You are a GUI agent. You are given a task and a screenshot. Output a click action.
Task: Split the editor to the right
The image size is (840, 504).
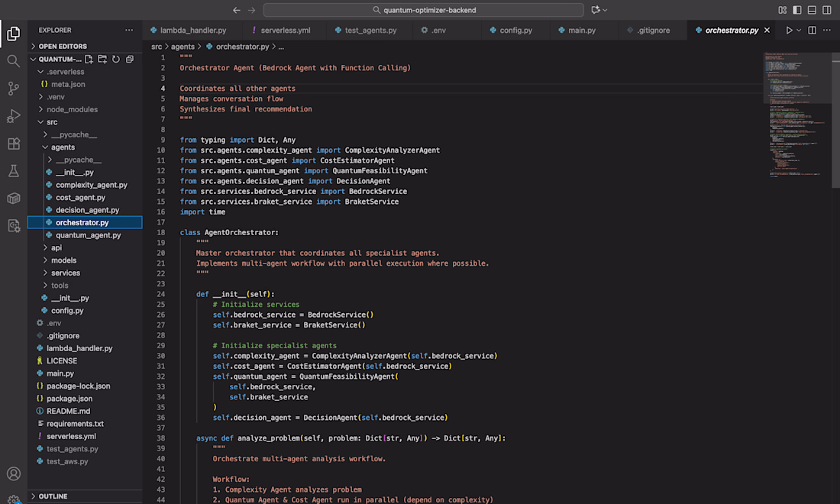click(813, 30)
